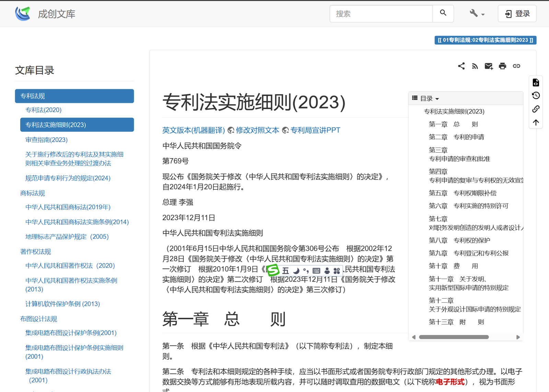Click the backlinks chain icon in side toolbar
The image size is (549, 392).
coord(536,109)
